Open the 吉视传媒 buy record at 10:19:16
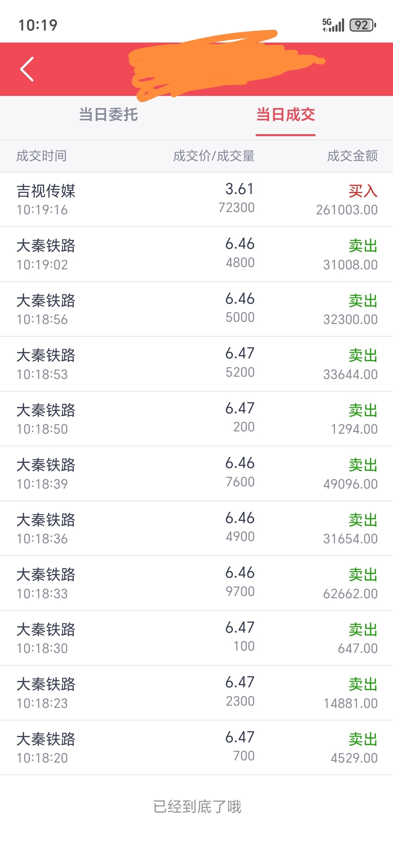 tap(196, 199)
